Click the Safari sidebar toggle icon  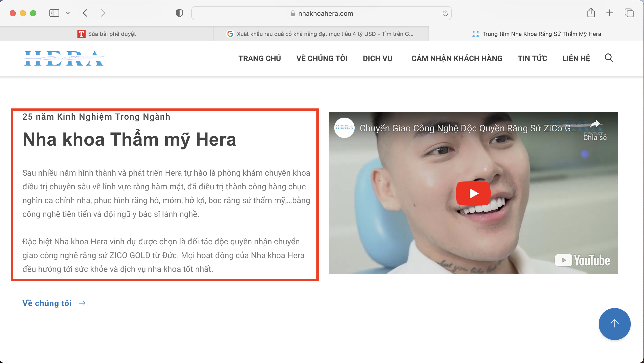coord(54,13)
